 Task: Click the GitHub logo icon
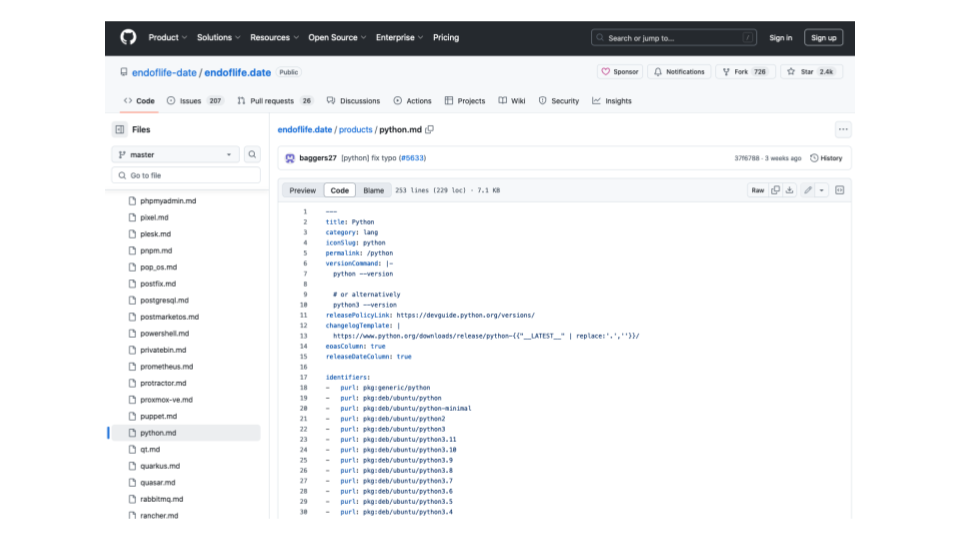[x=128, y=37]
